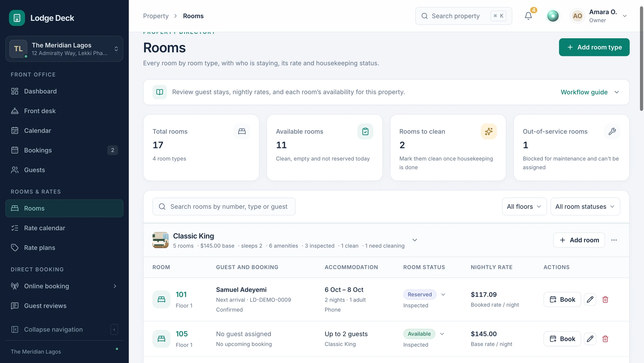The image size is (644, 363).
Task: Click the room 101 bed icon
Action: [x=161, y=299]
